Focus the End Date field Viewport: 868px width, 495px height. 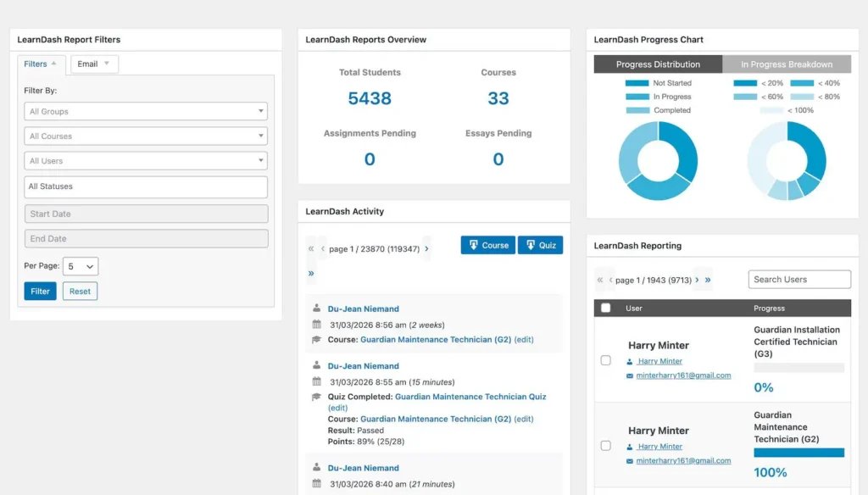(146, 239)
